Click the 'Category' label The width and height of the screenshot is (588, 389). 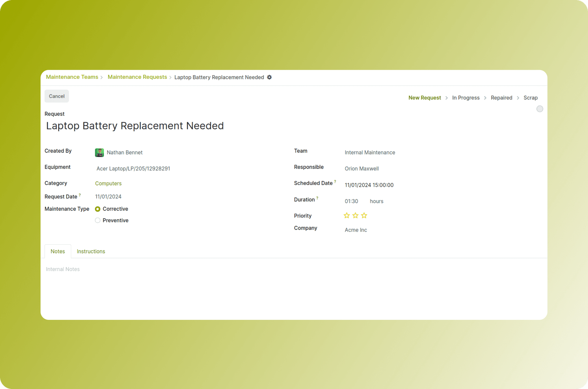pos(56,183)
